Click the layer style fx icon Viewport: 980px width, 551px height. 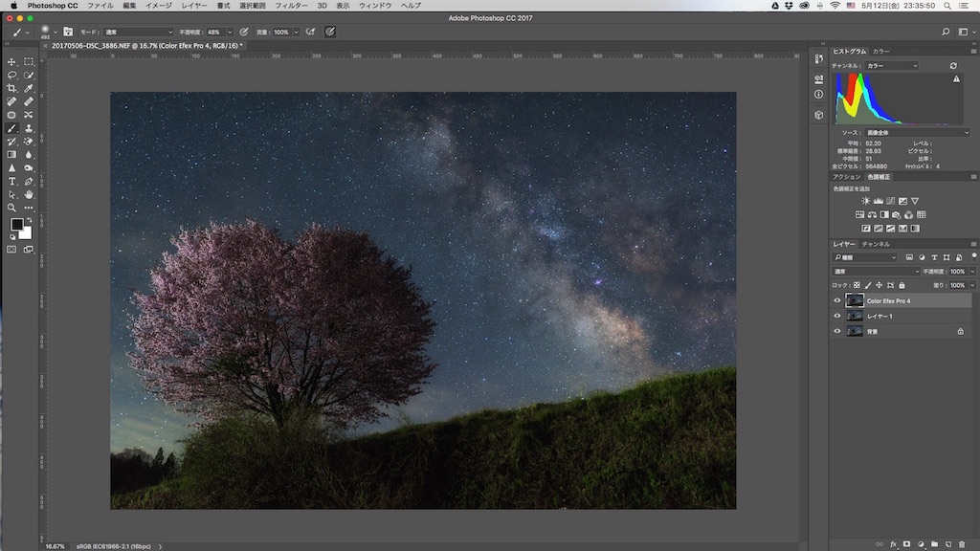pyautogui.click(x=893, y=544)
